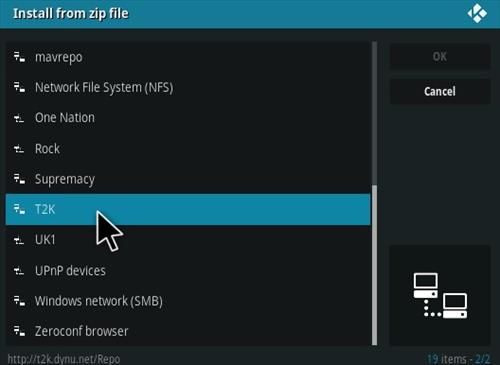Click the Cancel button
This screenshot has width=500, height=365.
point(440,91)
